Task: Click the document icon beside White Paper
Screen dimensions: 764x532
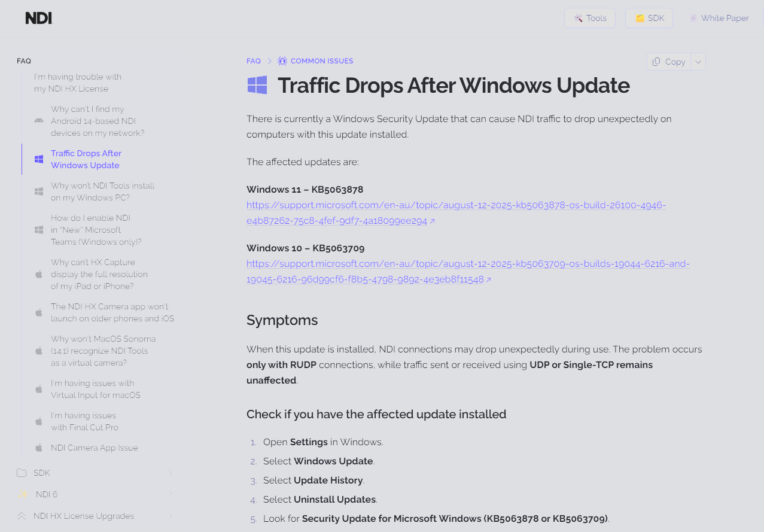Action: (693, 18)
